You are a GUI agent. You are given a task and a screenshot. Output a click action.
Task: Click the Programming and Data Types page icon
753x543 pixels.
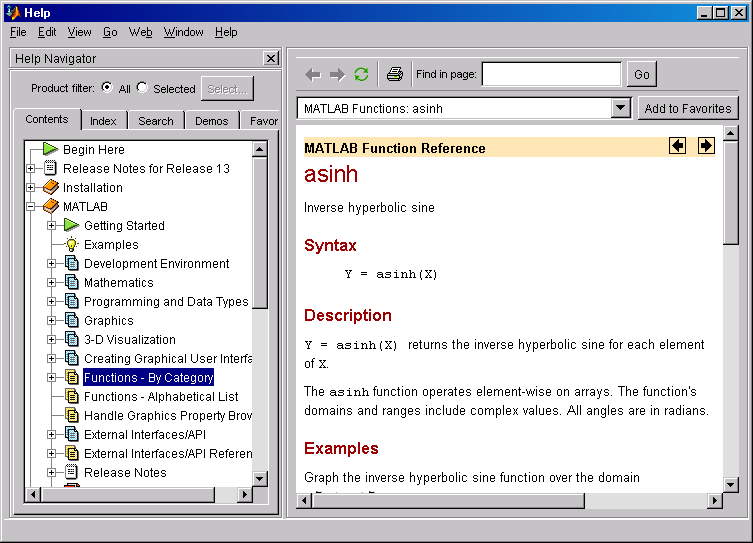click(x=72, y=302)
